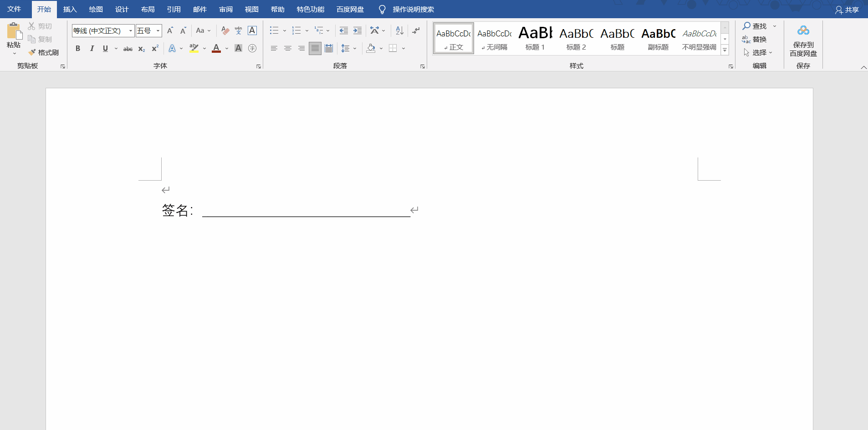Toggle strikethrough formatting

pos(128,48)
